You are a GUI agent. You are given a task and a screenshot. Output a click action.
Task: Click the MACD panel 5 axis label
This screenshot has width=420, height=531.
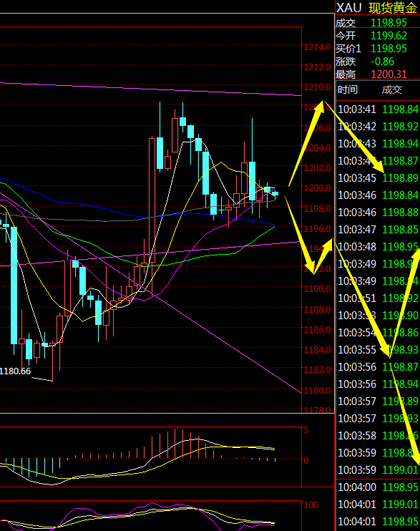coord(306,430)
